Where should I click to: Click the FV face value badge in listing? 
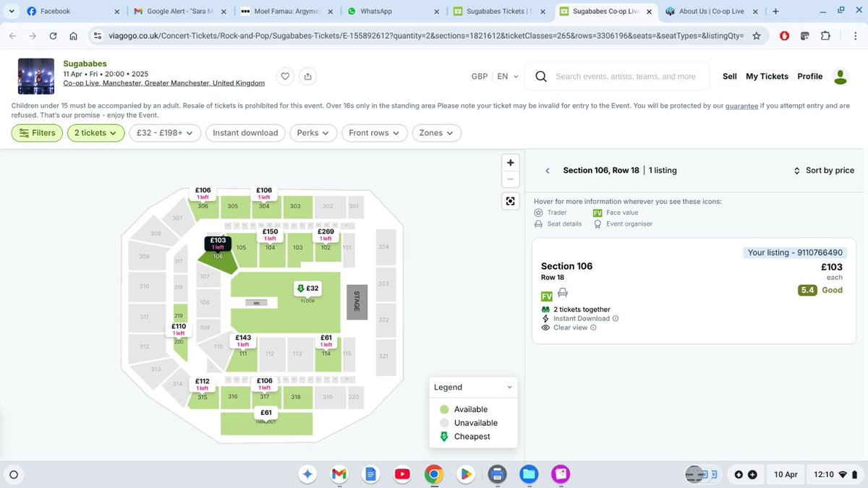(x=546, y=295)
